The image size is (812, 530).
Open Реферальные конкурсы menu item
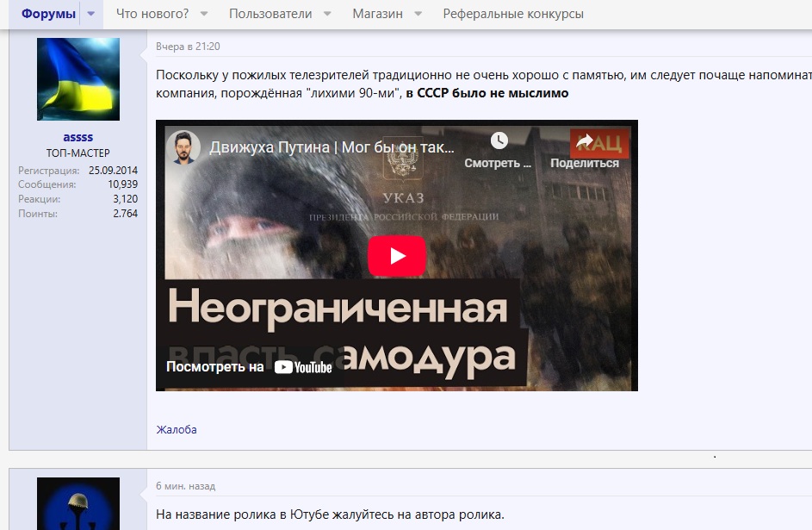pyautogui.click(x=513, y=14)
